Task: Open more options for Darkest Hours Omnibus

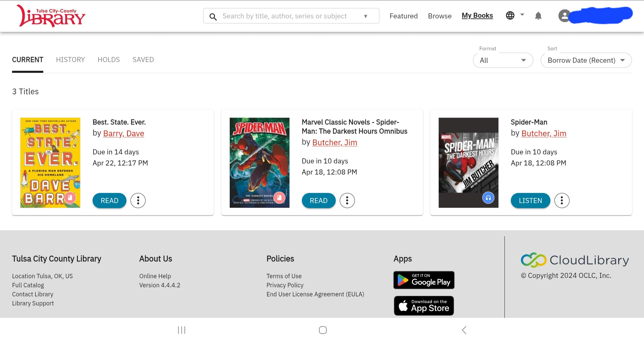Action: pos(347,201)
